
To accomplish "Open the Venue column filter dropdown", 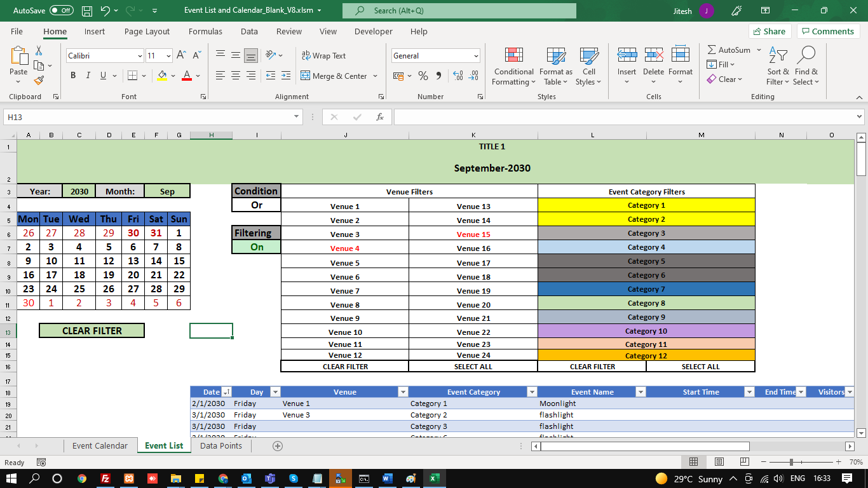I will [402, 392].
